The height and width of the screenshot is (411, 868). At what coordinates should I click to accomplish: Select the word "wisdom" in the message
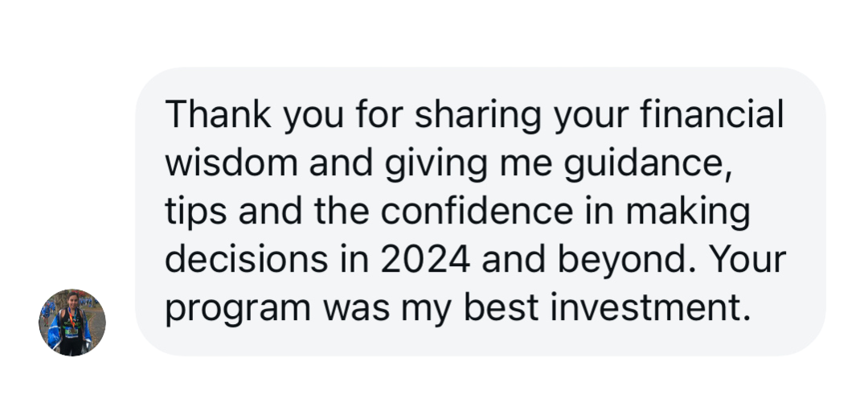231,162
